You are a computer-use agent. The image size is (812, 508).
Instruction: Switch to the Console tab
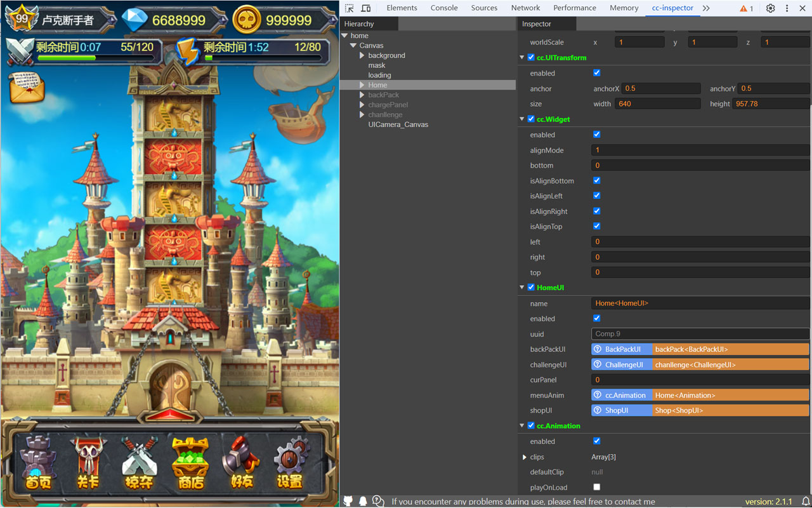tap(443, 8)
